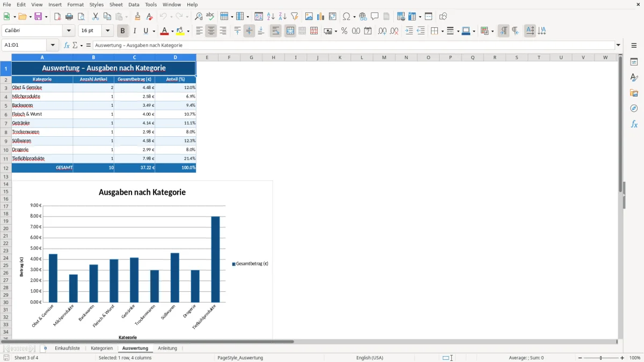Toggle Bold formatting

point(123,31)
